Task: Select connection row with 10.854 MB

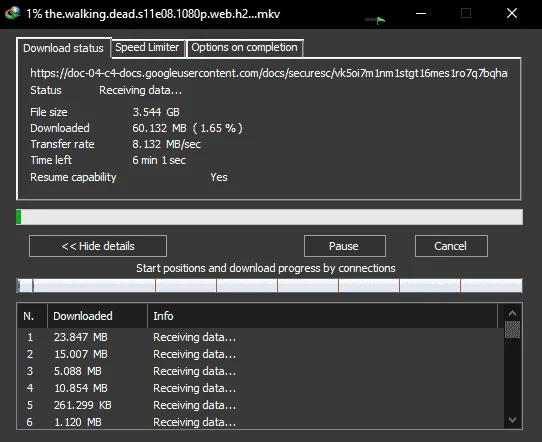Action: (x=261, y=388)
